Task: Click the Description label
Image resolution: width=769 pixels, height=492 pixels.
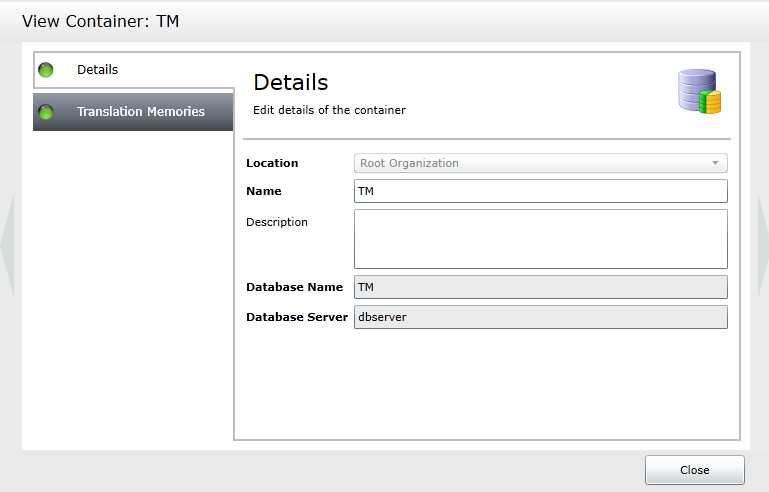Action: pyautogui.click(x=277, y=222)
